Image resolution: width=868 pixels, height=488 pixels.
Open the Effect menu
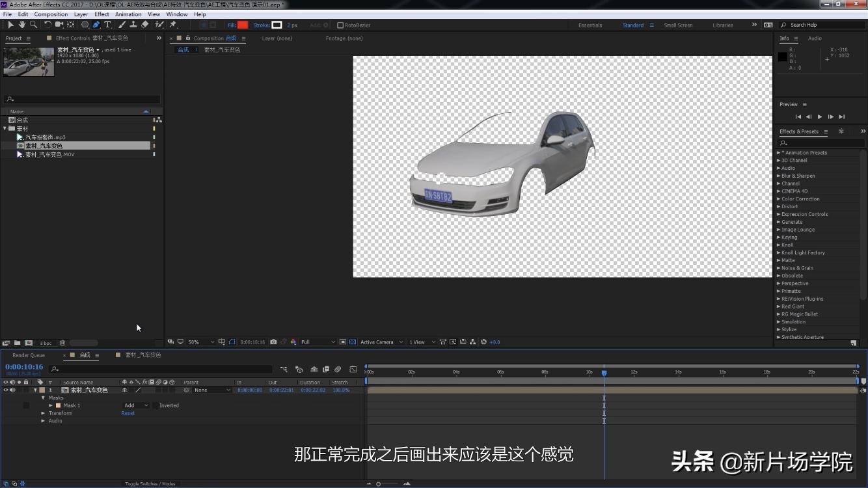102,14
